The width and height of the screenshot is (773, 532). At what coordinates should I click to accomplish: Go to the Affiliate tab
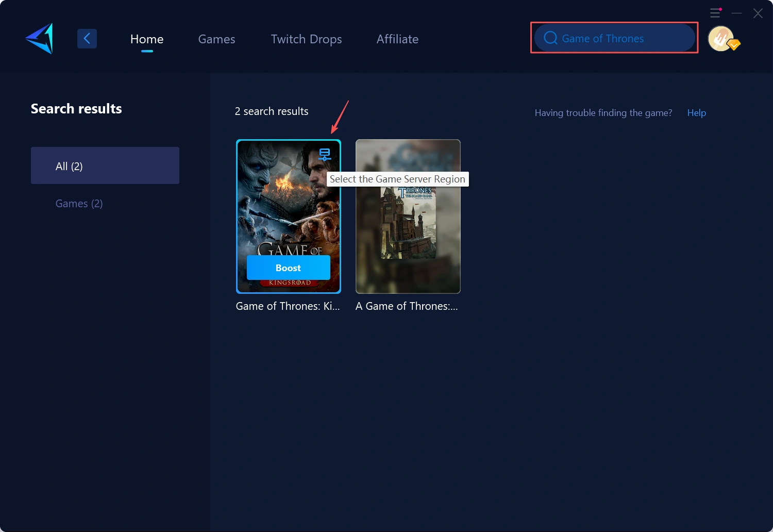397,39
